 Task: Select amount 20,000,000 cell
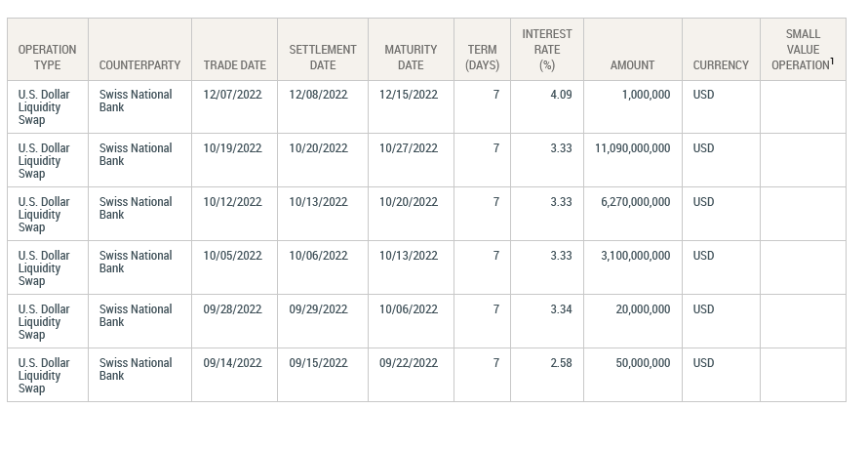[x=633, y=321]
